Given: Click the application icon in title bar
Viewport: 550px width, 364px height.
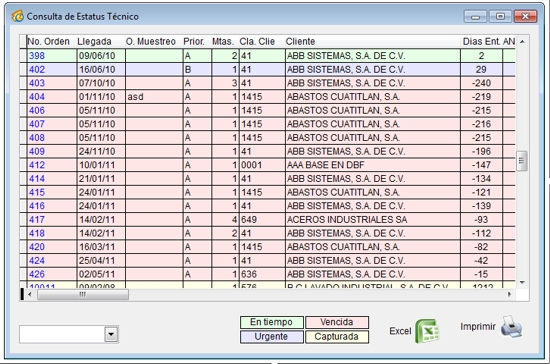Looking at the screenshot, I should coord(17,16).
